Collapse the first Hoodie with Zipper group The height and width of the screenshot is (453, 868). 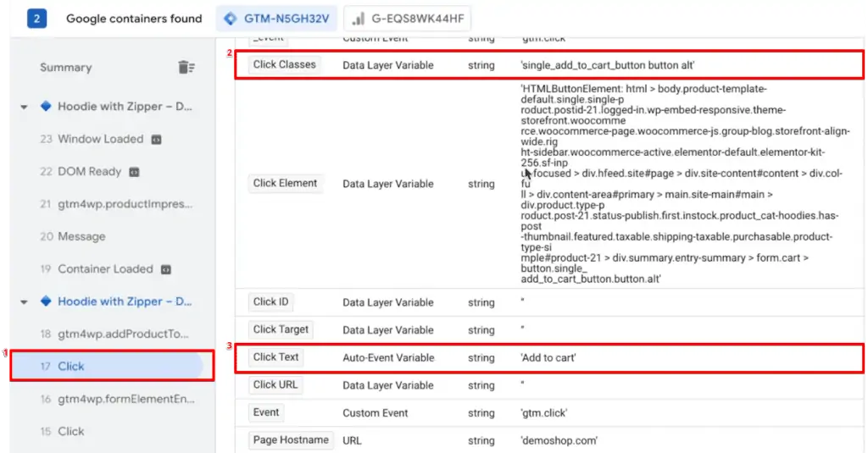tap(24, 107)
